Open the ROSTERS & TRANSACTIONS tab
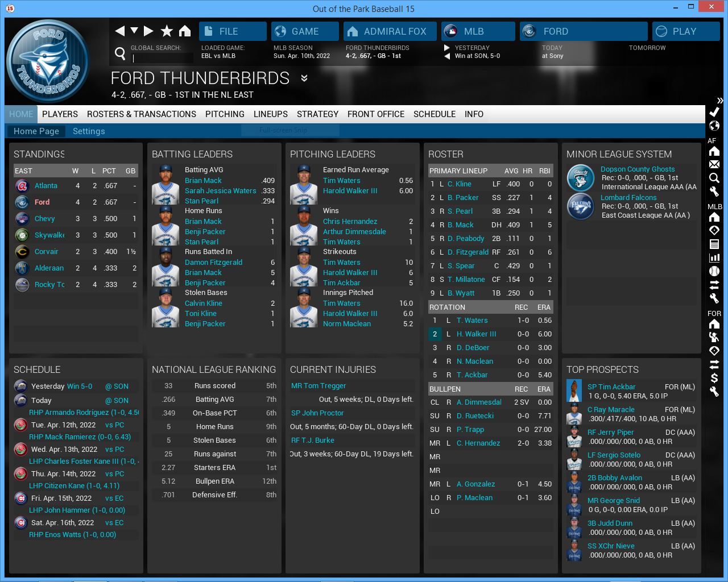Image resolution: width=728 pixels, height=582 pixels. click(x=142, y=114)
